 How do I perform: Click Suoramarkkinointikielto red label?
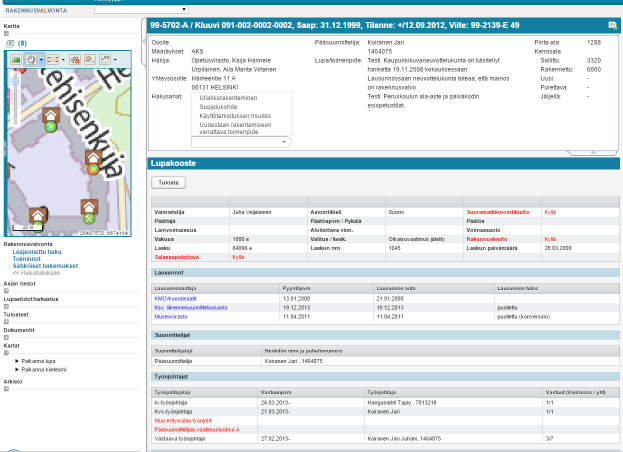(498, 212)
